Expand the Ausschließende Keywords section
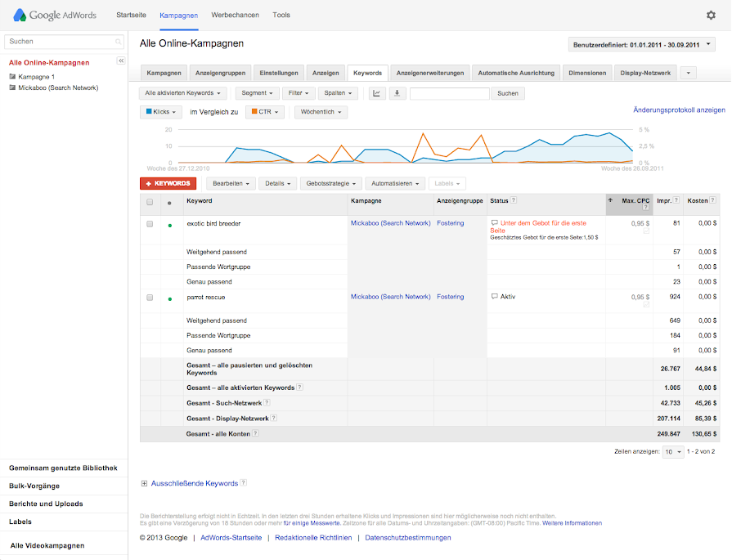732x560 pixels. click(144, 483)
